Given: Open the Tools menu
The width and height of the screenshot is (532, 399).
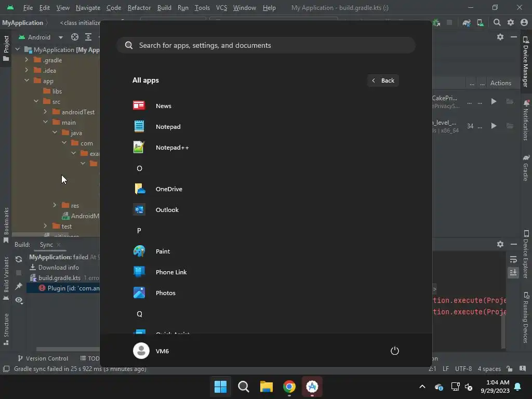Looking at the screenshot, I should click(202, 7).
